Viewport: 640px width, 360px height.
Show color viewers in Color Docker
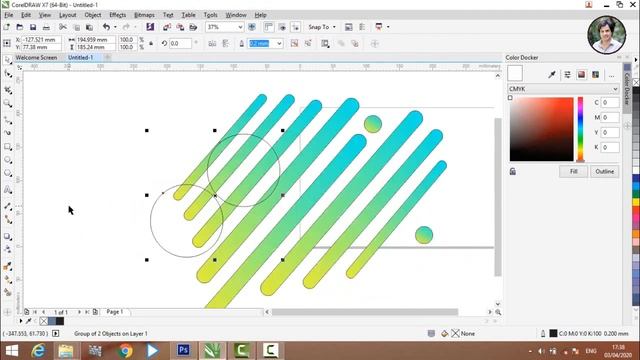click(581, 74)
